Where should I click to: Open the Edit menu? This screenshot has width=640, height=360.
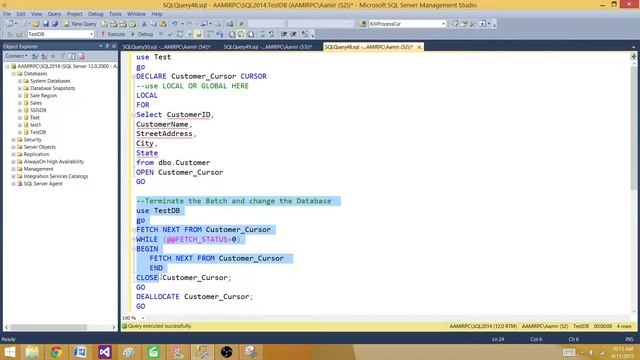(x=21, y=14)
